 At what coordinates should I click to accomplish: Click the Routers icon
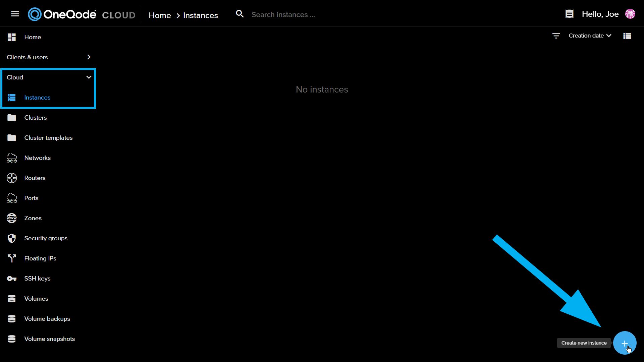pos(12,178)
